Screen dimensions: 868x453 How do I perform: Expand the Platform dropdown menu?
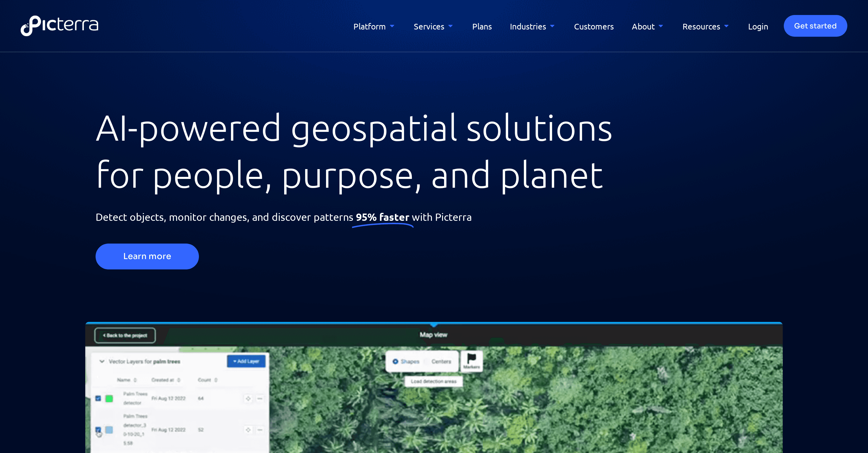373,26
